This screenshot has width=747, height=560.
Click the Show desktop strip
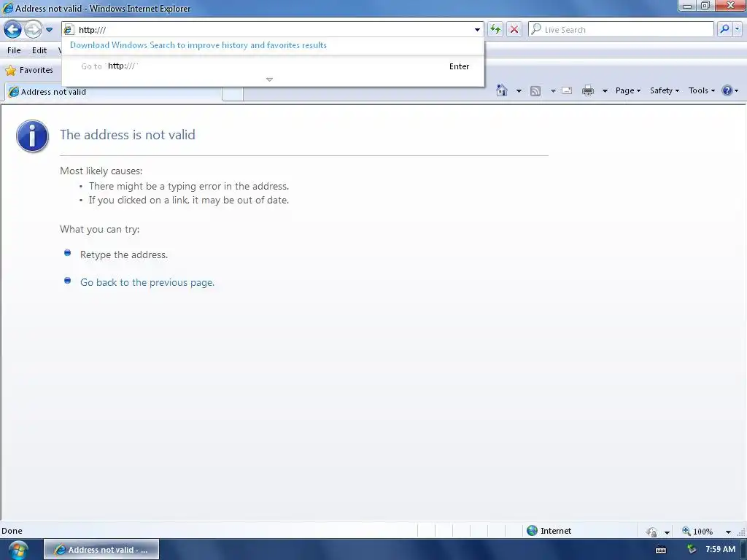[x=743, y=550]
